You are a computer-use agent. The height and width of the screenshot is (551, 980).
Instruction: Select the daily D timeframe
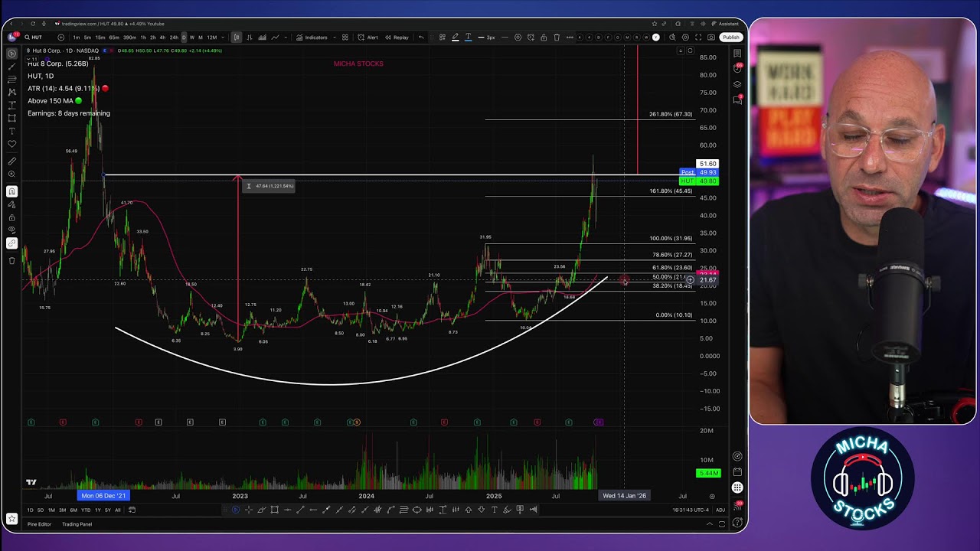(x=183, y=37)
